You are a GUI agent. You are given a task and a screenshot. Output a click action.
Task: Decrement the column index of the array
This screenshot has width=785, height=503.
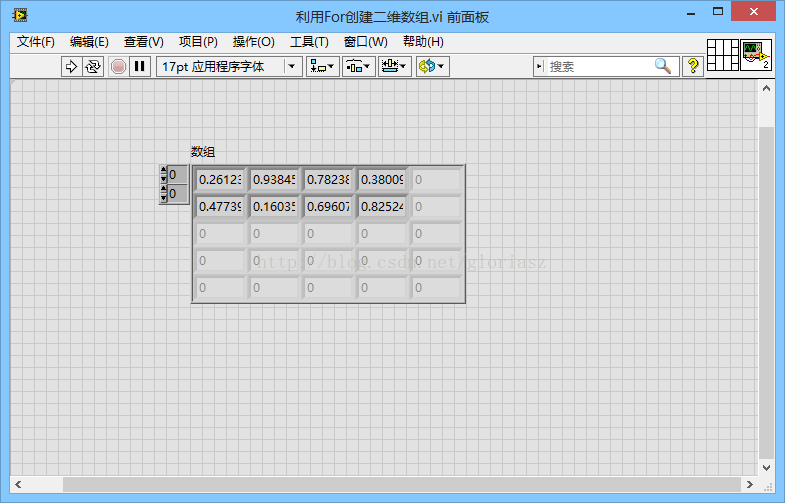click(163, 198)
